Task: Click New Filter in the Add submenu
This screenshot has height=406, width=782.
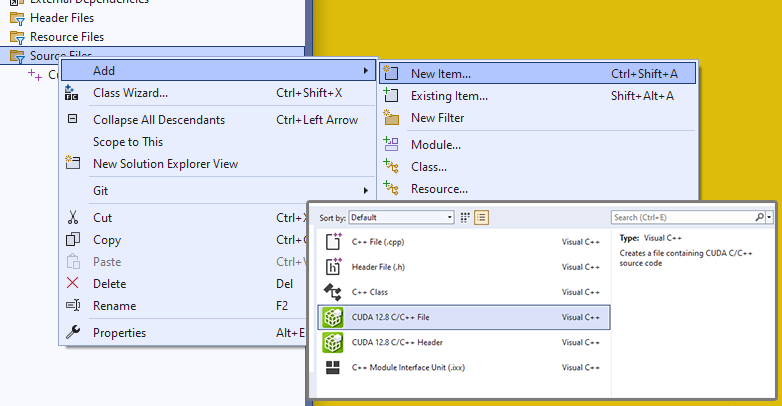Action: (x=437, y=118)
